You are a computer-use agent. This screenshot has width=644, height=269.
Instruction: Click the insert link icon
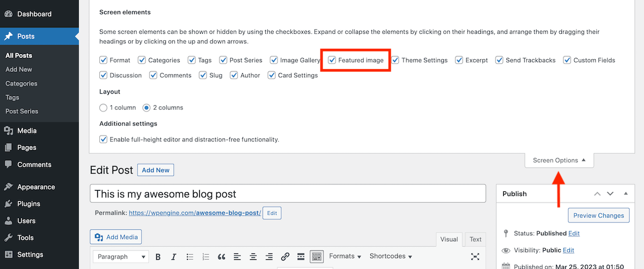pyautogui.click(x=286, y=257)
